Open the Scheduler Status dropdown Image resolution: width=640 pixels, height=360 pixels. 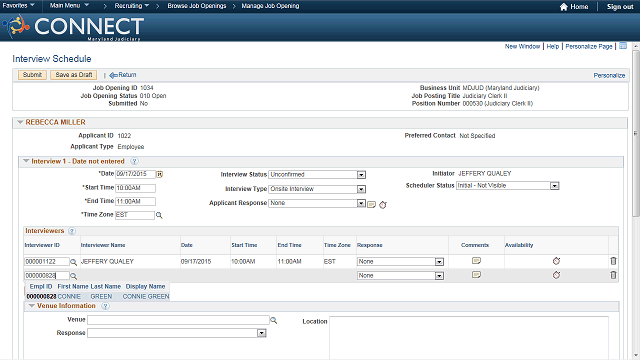coord(554,186)
